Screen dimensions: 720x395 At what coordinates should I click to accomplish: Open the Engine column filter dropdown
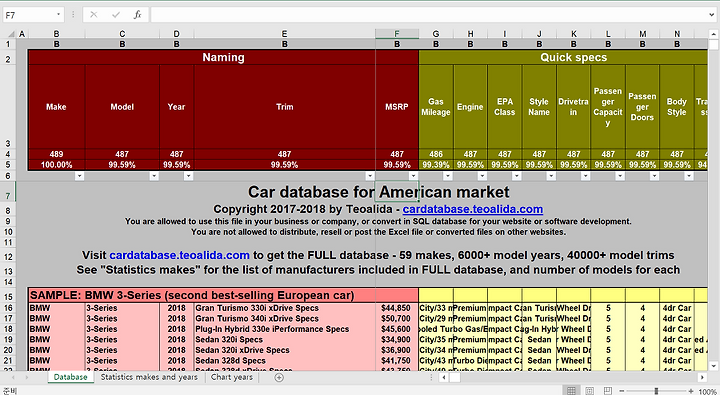482,176
